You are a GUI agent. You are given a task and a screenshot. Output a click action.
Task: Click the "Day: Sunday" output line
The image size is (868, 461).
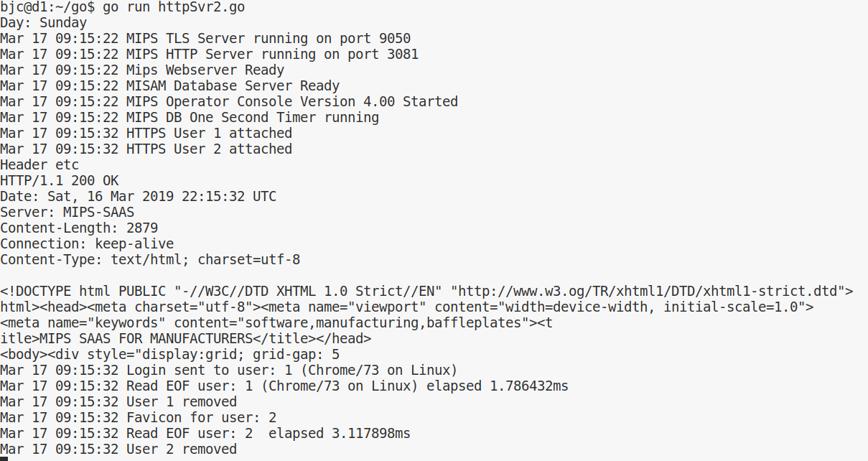pyautogui.click(x=43, y=23)
